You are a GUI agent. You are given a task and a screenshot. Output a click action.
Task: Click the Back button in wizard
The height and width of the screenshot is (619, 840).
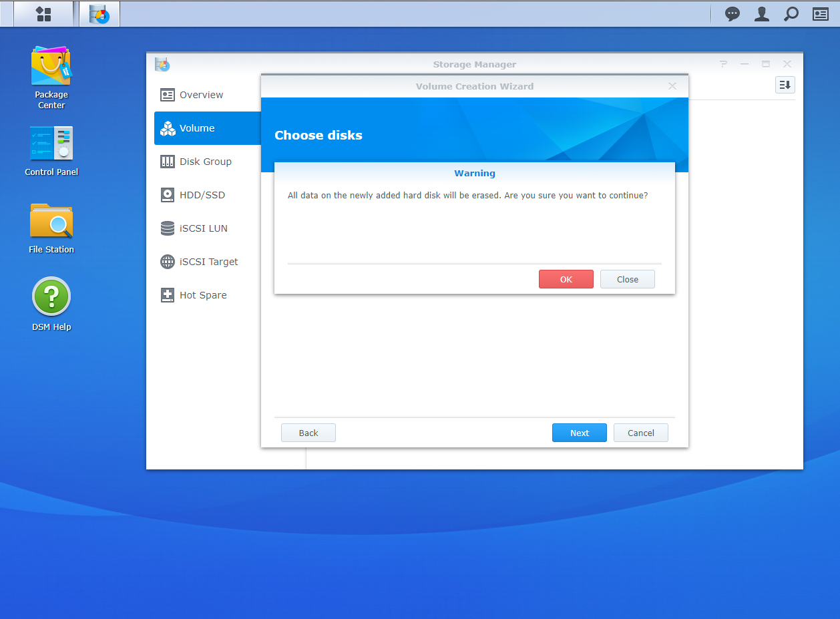[x=308, y=433]
